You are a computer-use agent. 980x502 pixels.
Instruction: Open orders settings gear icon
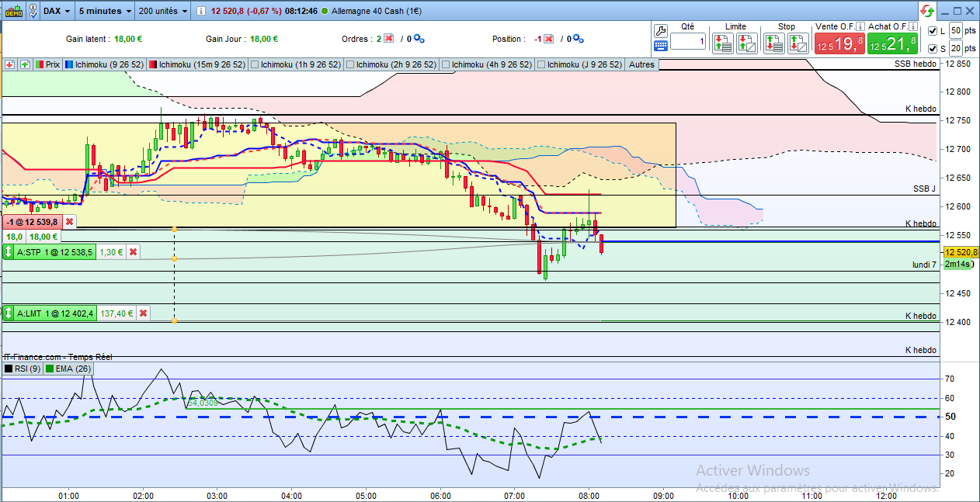[x=419, y=39]
